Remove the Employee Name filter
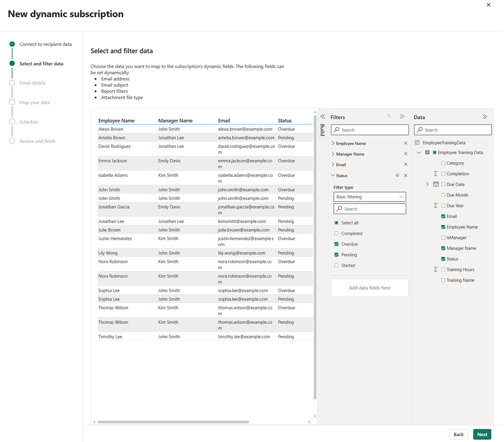Screen dimensions: 504x442 point(406,143)
